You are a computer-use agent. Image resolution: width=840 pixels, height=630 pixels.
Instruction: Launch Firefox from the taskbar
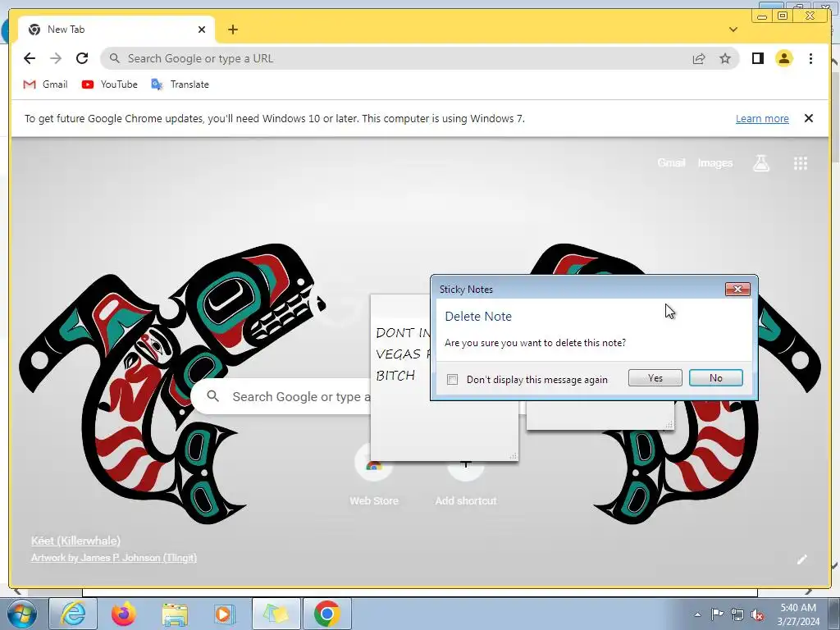(124, 614)
